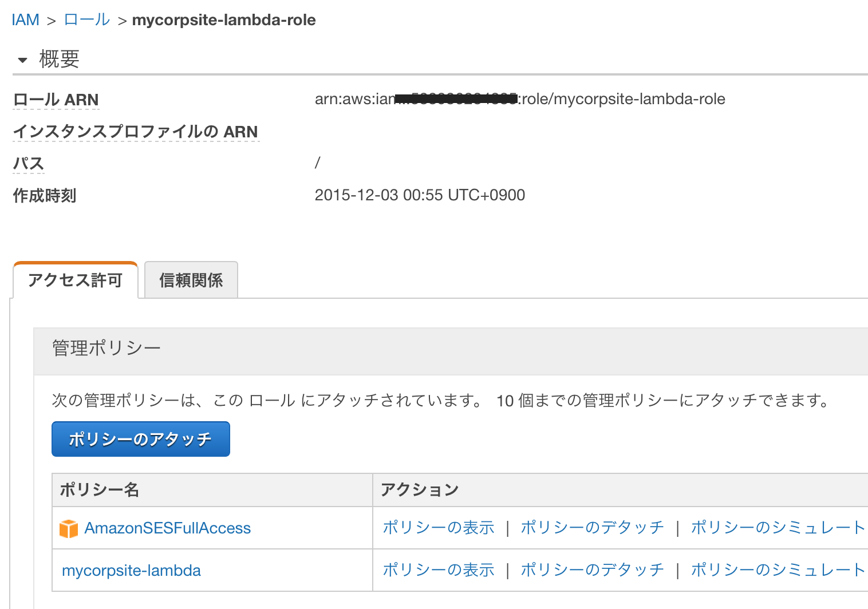Click ポリシーのデタッチ for mycorpsite-lambda
This screenshot has height=609, width=868.
tap(592, 570)
